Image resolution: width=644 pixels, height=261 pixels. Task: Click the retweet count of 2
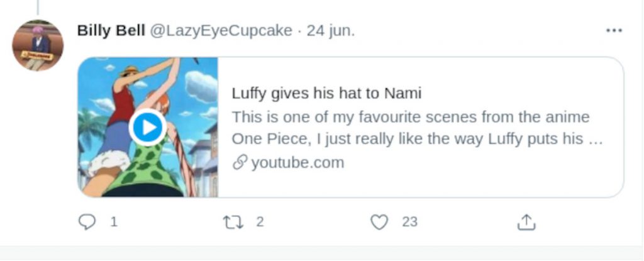pos(259,222)
